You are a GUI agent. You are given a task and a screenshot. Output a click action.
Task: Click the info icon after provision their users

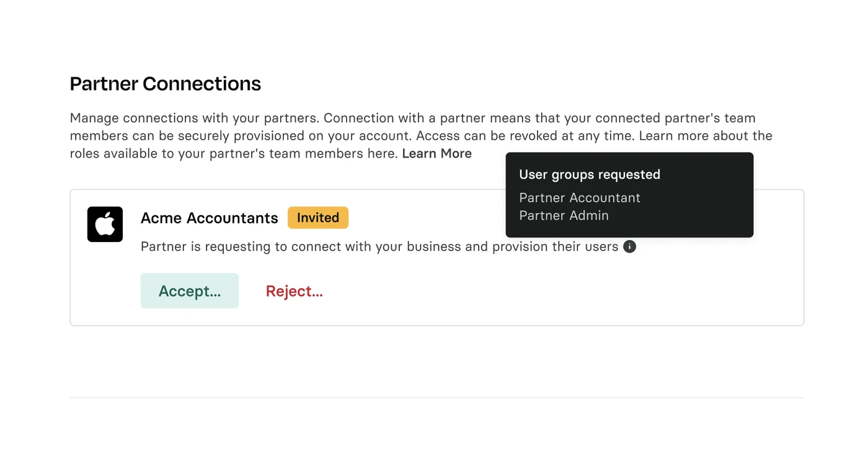(629, 247)
